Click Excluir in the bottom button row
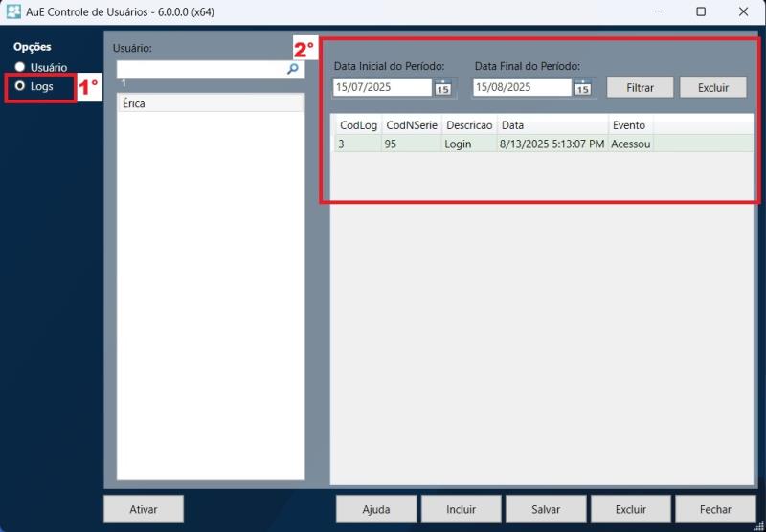The height and width of the screenshot is (532, 766). click(630, 509)
